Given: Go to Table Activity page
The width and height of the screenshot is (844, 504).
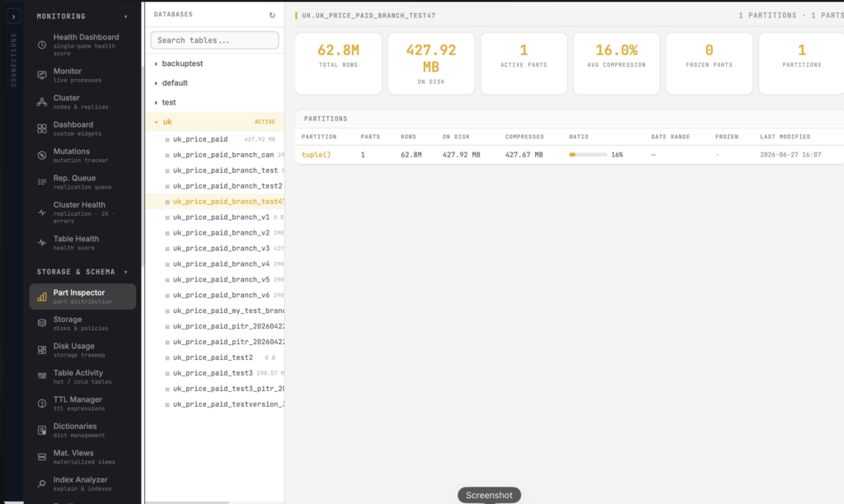Looking at the screenshot, I should pyautogui.click(x=82, y=376).
